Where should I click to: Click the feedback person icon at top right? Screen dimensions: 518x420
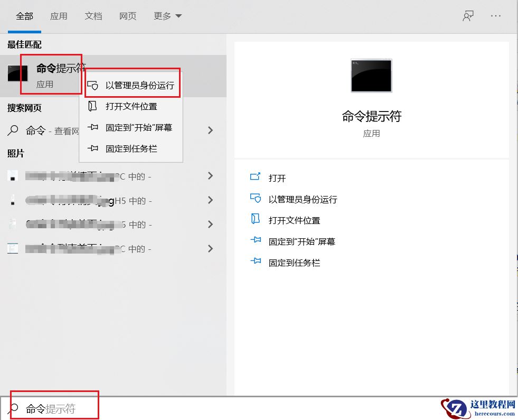click(468, 16)
